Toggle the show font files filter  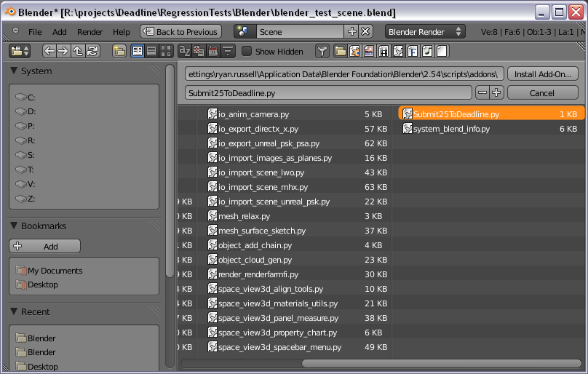[413, 51]
